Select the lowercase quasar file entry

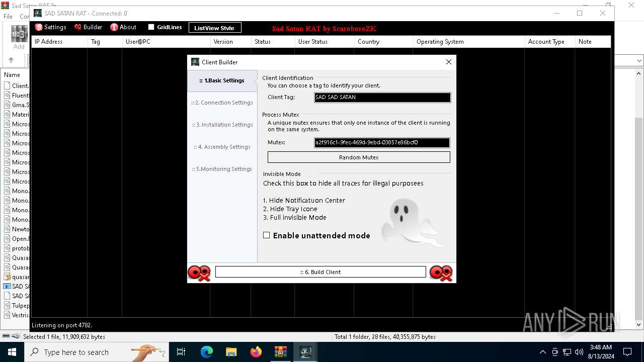[x=16, y=277]
